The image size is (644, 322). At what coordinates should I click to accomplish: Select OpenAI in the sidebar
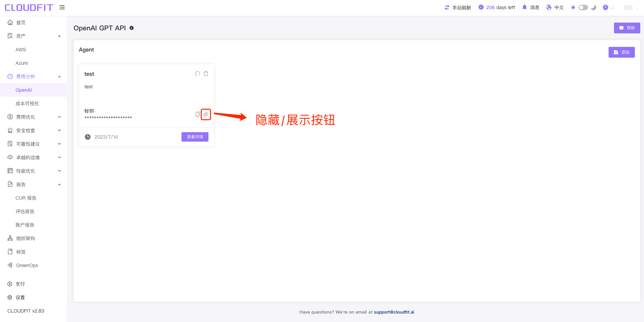click(x=33, y=90)
